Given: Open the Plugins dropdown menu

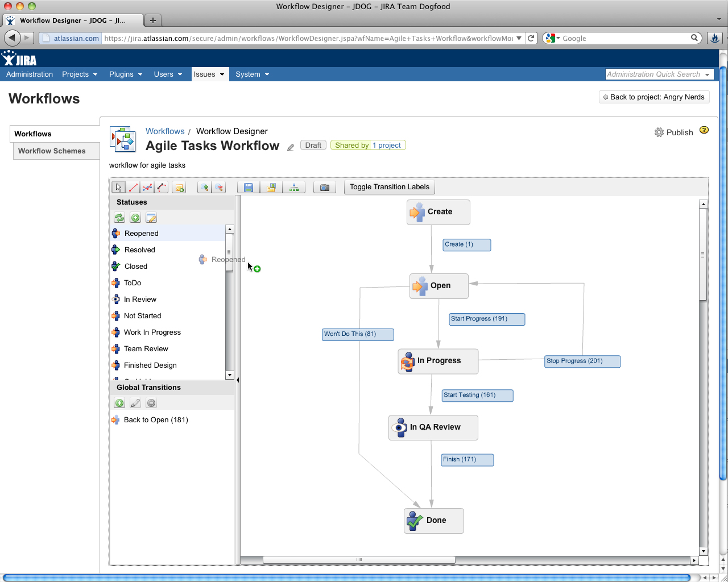Looking at the screenshot, I should tap(126, 74).
